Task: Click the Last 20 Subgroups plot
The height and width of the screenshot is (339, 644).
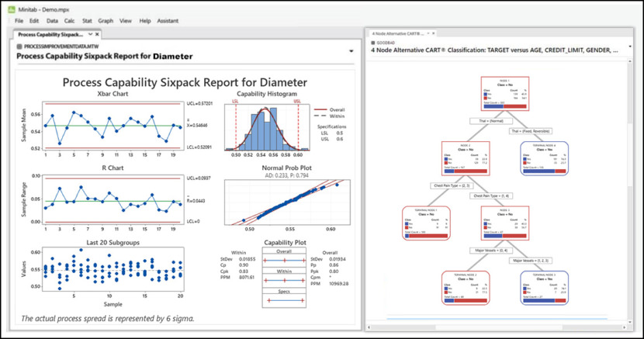Action: 113,269
